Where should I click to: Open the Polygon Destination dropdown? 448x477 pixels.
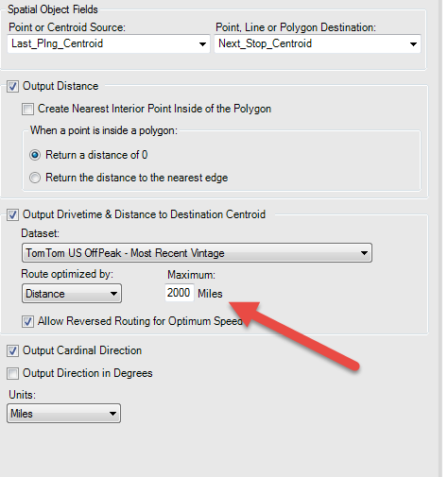coord(318,43)
